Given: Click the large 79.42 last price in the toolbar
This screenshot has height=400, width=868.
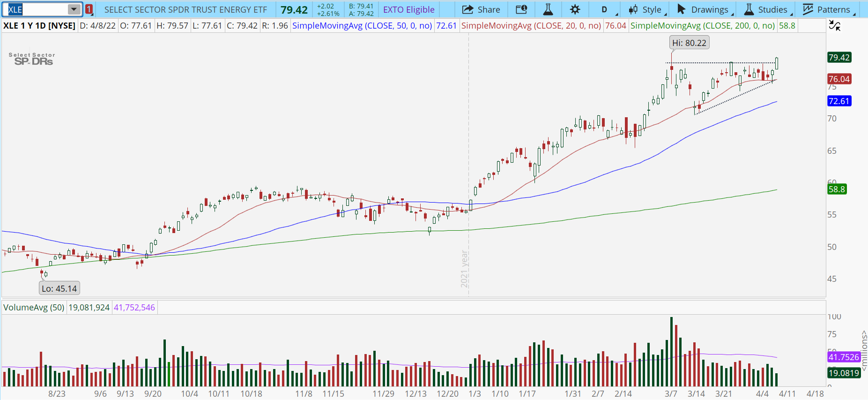Looking at the screenshot, I should [294, 10].
